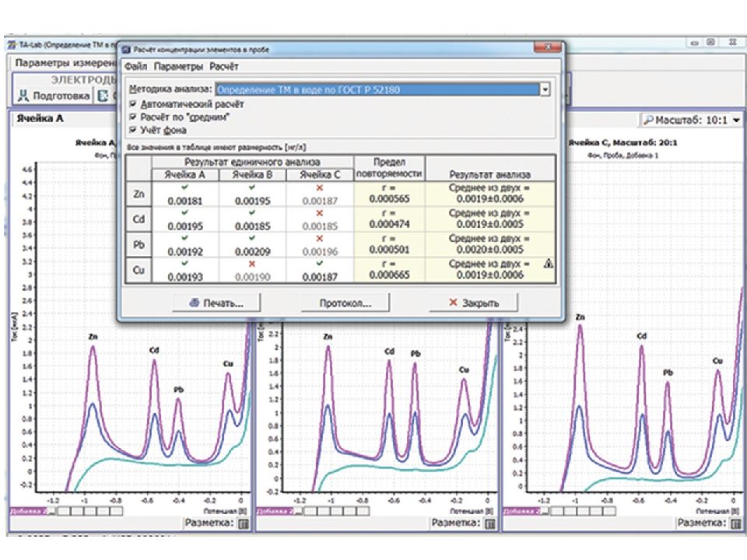Disable Автоматический расчёт checkbox
Screen dimensions: 747x560
pos(133,103)
